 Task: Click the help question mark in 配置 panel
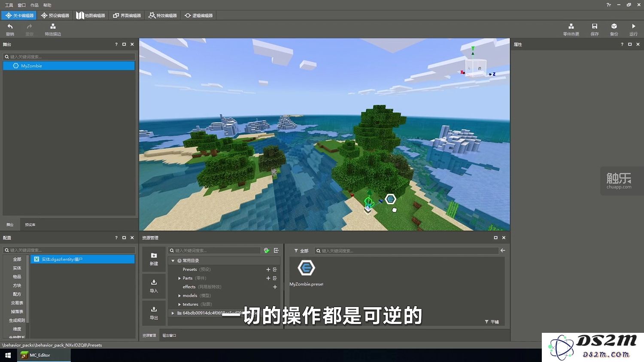[x=116, y=238]
